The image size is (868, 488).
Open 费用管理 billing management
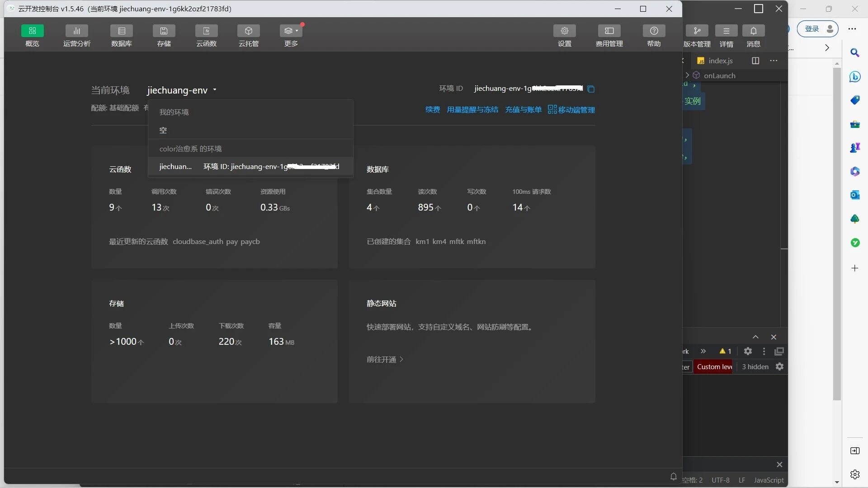tap(609, 31)
